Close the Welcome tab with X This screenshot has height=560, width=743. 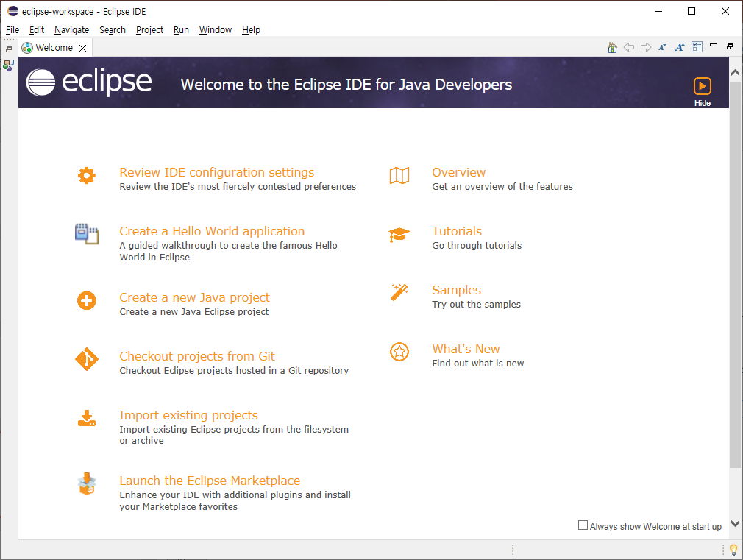pos(83,48)
